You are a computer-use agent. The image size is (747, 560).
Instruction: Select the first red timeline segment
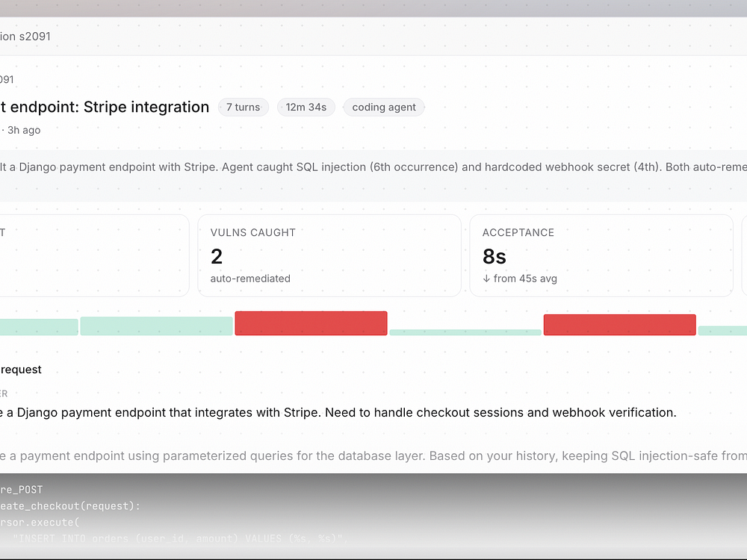coord(311,323)
